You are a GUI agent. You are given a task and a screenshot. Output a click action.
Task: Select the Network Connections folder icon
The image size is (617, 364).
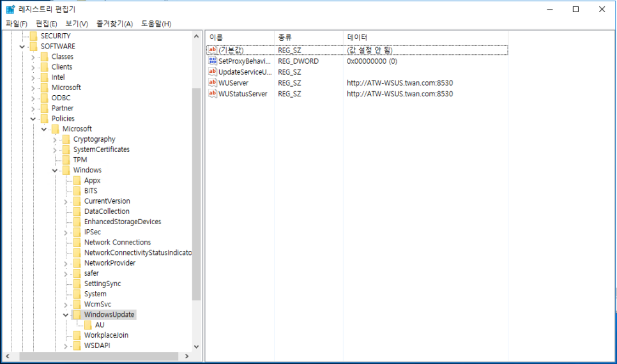tap(77, 242)
